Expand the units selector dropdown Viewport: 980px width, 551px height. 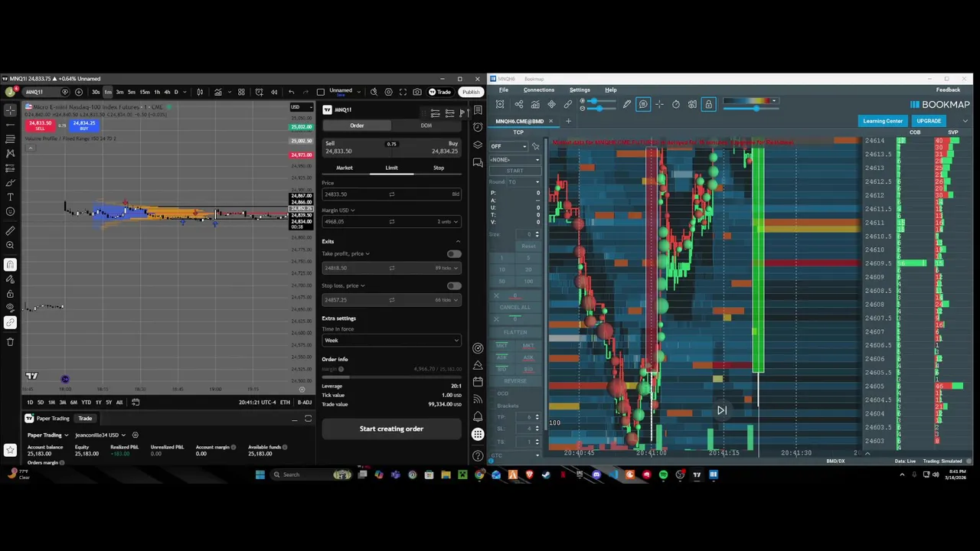[448, 222]
